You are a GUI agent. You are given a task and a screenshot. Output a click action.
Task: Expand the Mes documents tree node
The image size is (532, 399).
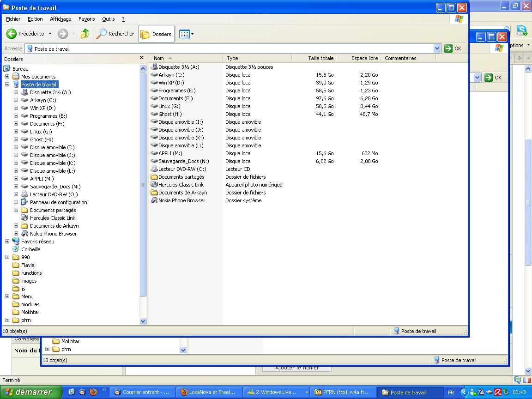click(x=7, y=77)
